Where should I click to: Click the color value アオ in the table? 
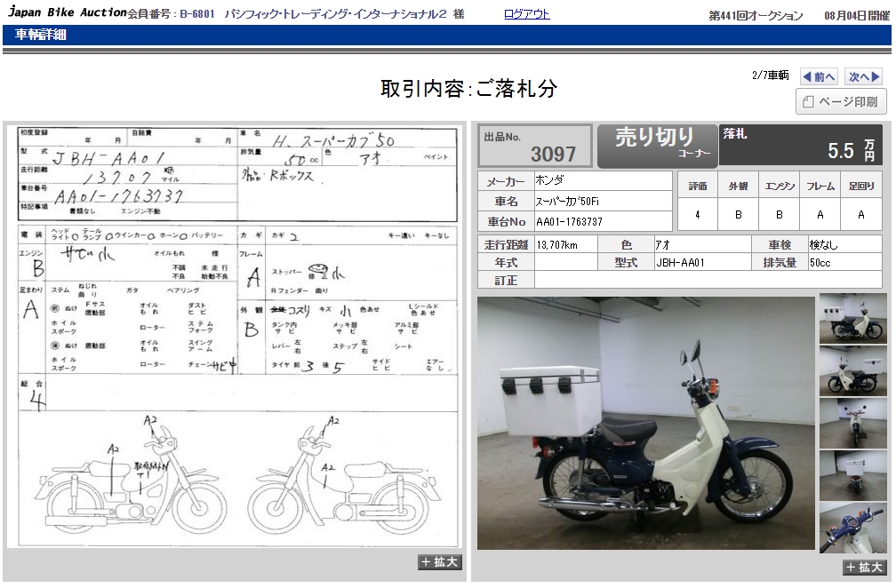point(662,245)
